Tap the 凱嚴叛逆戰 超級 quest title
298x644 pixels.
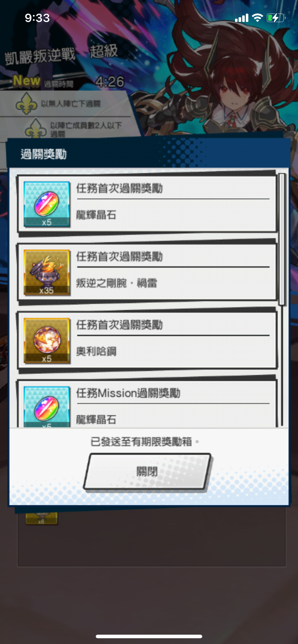(61, 54)
